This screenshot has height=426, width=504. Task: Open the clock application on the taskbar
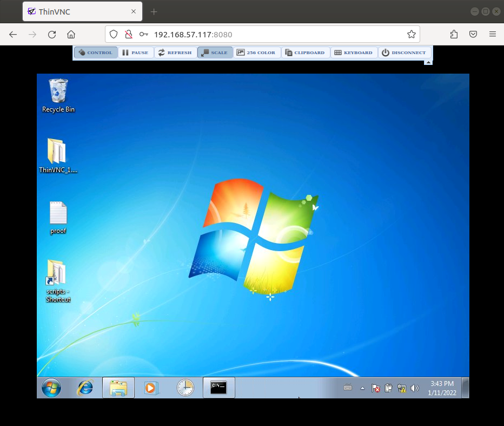tap(185, 388)
